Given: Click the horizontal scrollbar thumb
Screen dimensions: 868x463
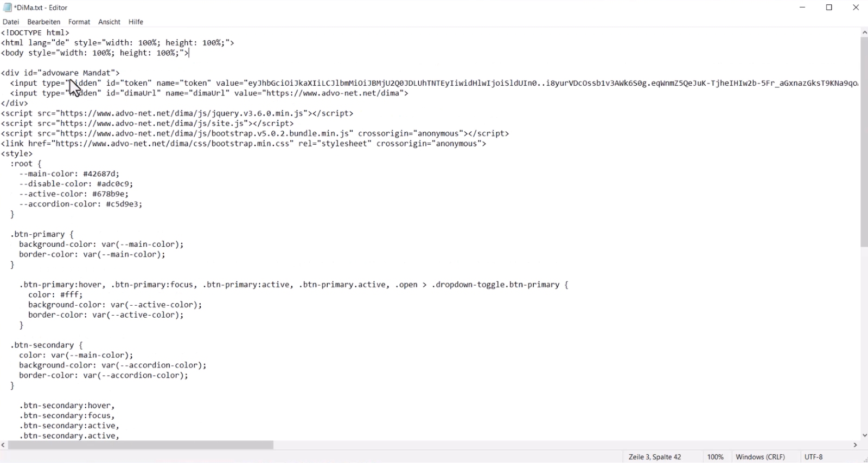Looking at the screenshot, I should point(141,445).
